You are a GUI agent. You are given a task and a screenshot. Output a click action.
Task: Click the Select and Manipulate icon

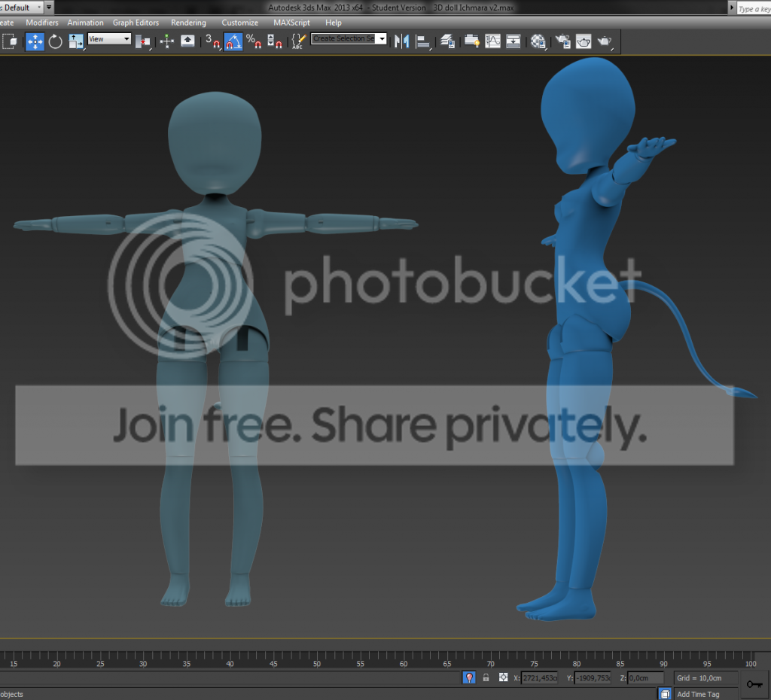tap(166, 41)
